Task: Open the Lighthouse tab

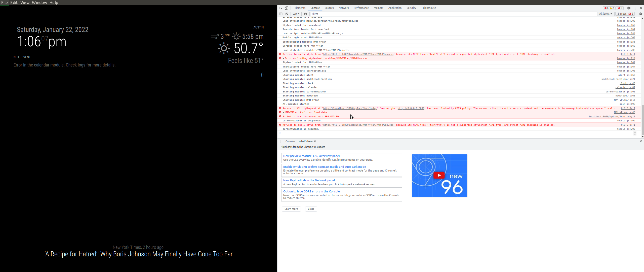Action: [x=429, y=8]
